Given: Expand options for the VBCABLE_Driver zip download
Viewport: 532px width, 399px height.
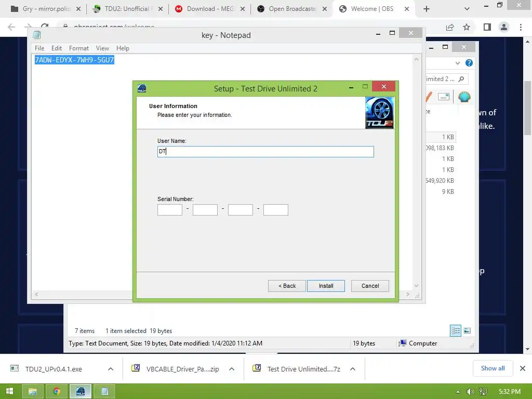Looking at the screenshot, I should 232,369.
